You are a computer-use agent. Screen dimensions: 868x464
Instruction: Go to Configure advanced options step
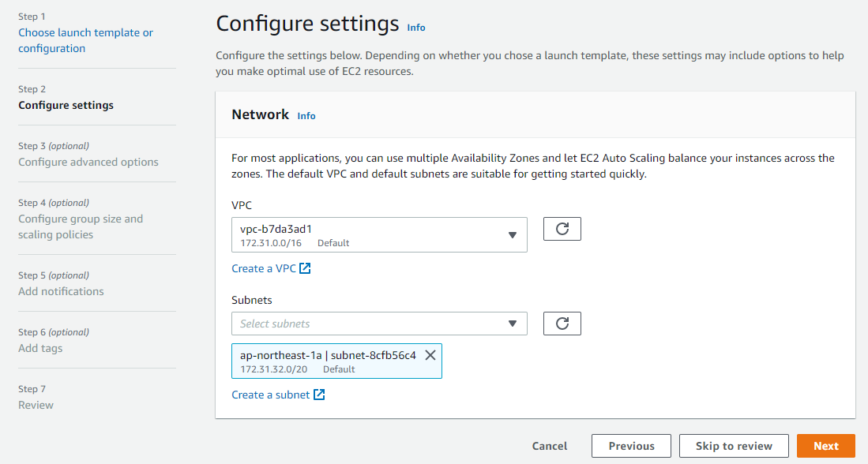(x=88, y=162)
